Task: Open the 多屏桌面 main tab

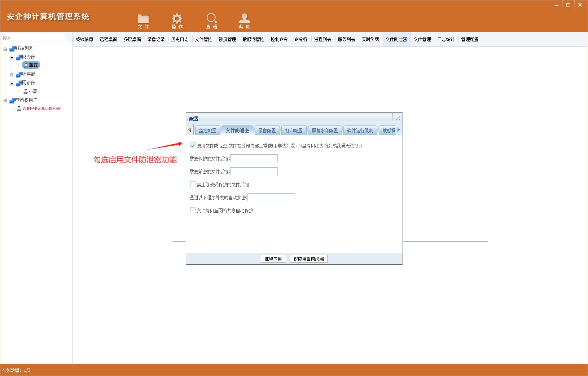Action: 132,39
